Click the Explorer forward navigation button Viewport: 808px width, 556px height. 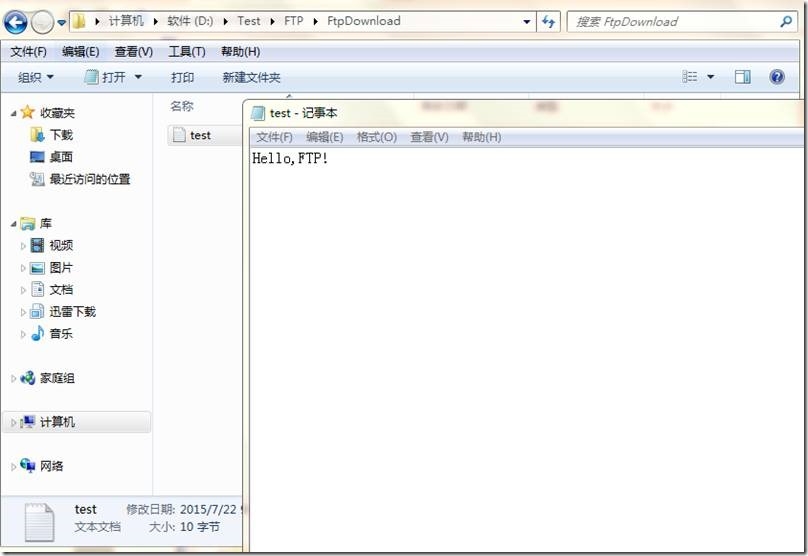pyautogui.click(x=42, y=22)
